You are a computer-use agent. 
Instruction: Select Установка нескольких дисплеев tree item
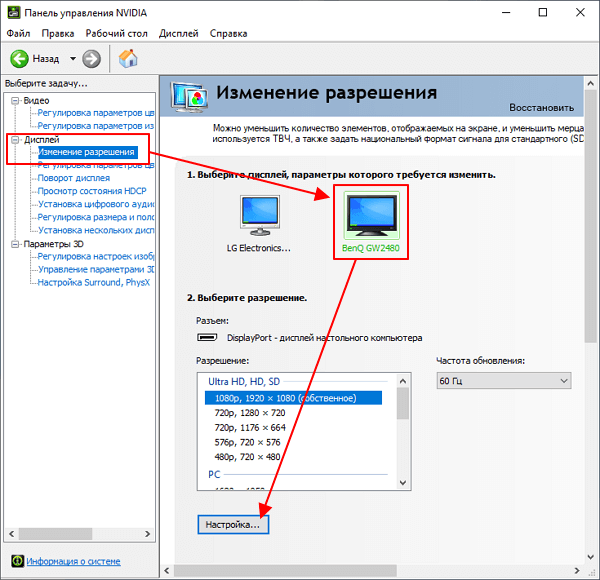96,230
